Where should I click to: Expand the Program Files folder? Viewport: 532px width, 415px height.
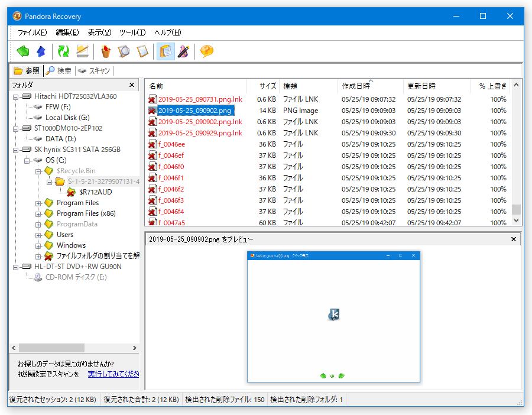click(x=38, y=203)
